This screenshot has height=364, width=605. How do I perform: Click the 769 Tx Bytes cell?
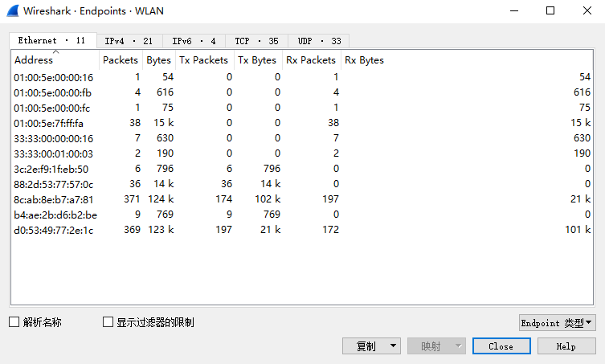[272, 215]
